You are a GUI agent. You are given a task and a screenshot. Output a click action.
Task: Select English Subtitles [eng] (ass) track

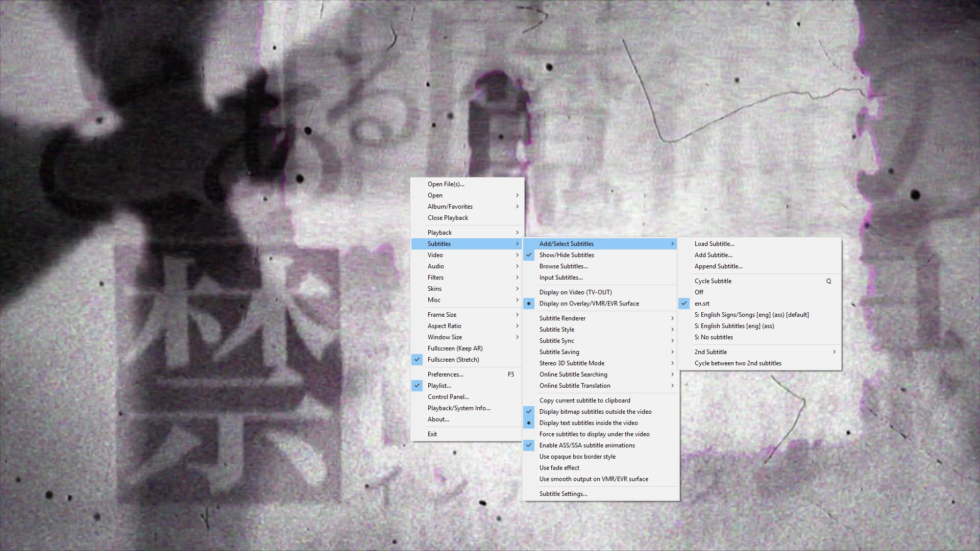click(734, 326)
